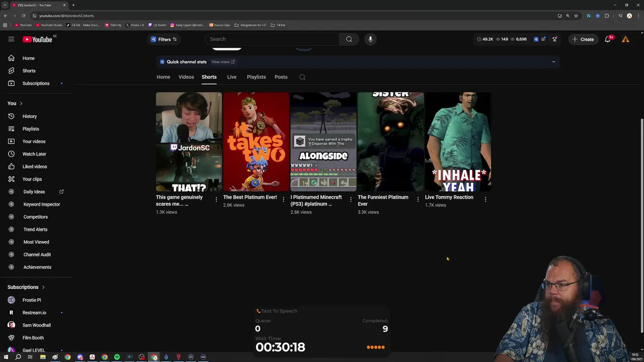
Task: Open Competitors in sidebar
Action: 36,217
